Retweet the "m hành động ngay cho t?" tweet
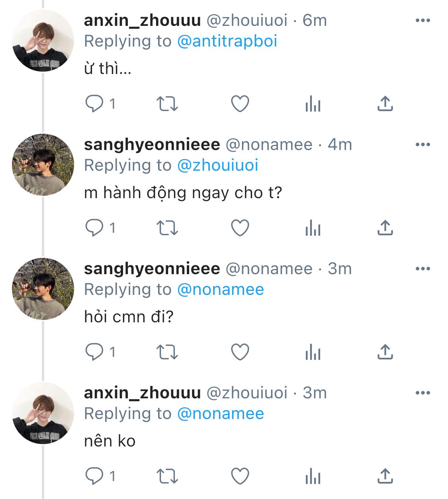 pyautogui.click(x=167, y=228)
